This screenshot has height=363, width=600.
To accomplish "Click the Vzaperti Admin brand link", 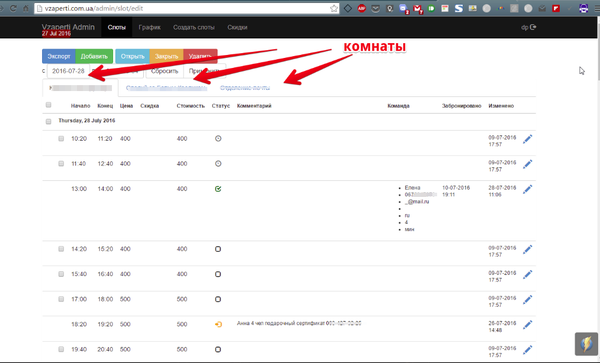I will [68, 27].
